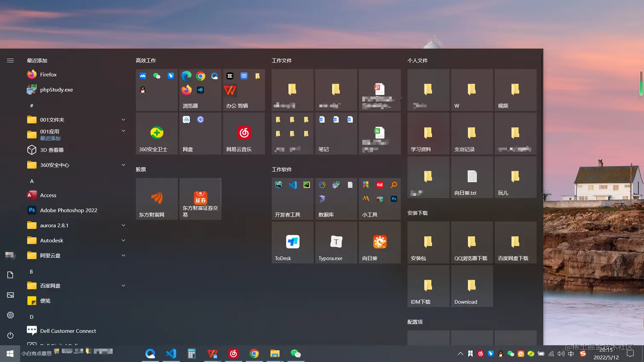
Task: Open the 安装包 folder tile
Action: (x=428, y=242)
